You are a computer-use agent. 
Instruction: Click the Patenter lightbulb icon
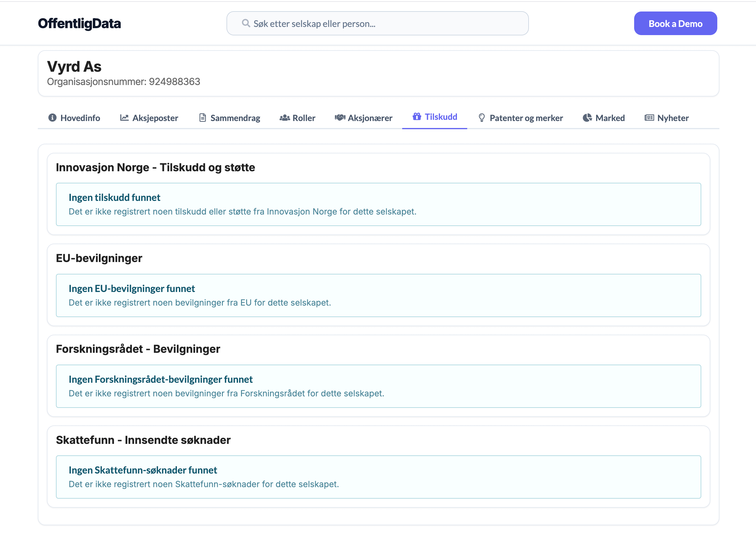pyautogui.click(x=481, y=118)
